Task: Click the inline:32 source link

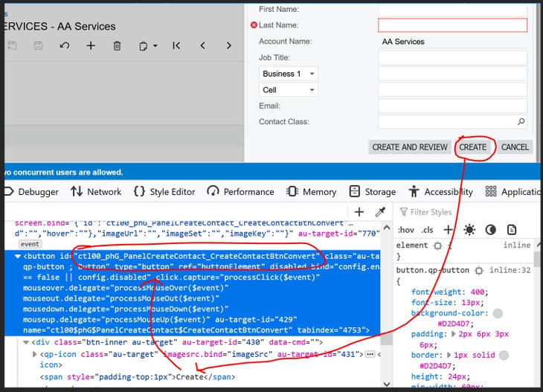Action: point(510,270)
